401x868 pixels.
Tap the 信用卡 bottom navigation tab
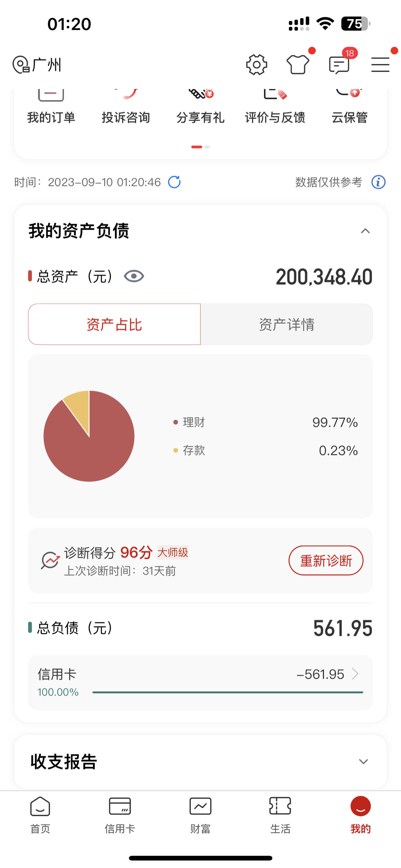(120, 814)
